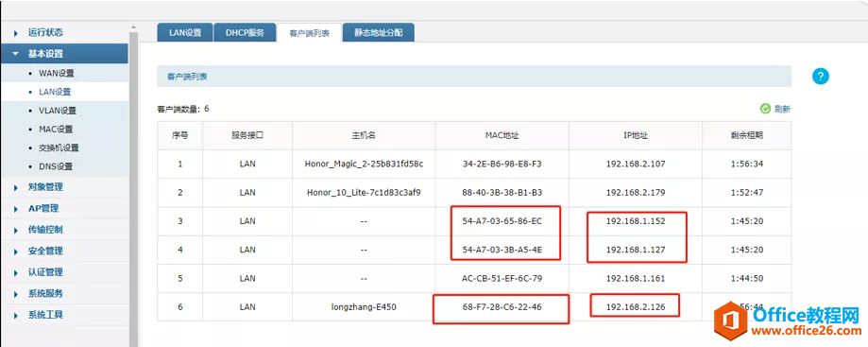This screenshot has width=868, height=347.
Task: Click the sidebar vertical scrollbar
Action: click(133, 188)
